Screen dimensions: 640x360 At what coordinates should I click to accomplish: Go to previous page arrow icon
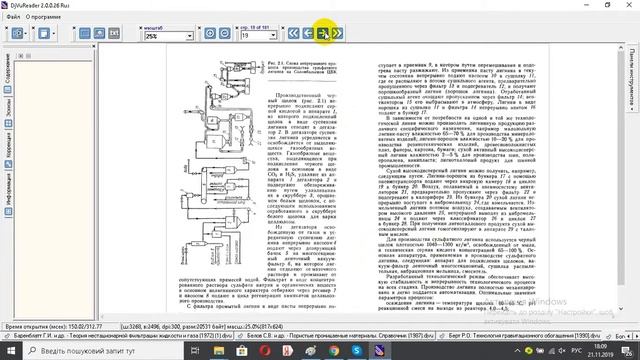coord(308,33)
